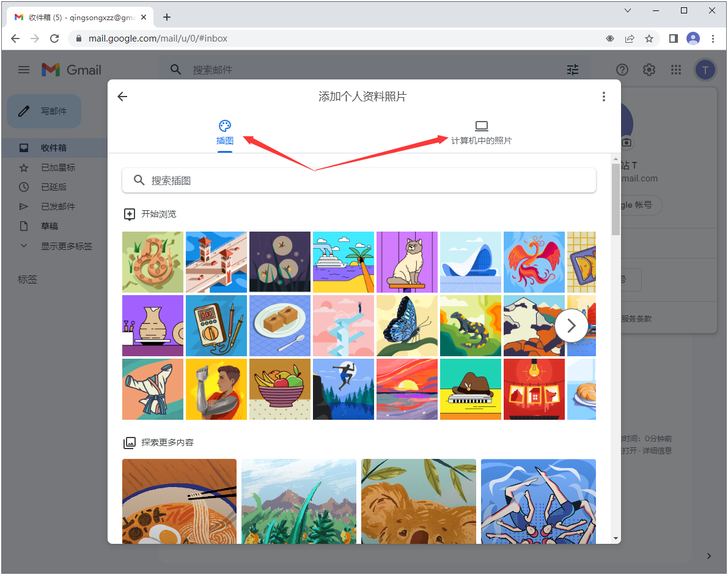Screen dimensions: 728x575
Task: Open the Gmail help question mark icon
Action: 622,70
